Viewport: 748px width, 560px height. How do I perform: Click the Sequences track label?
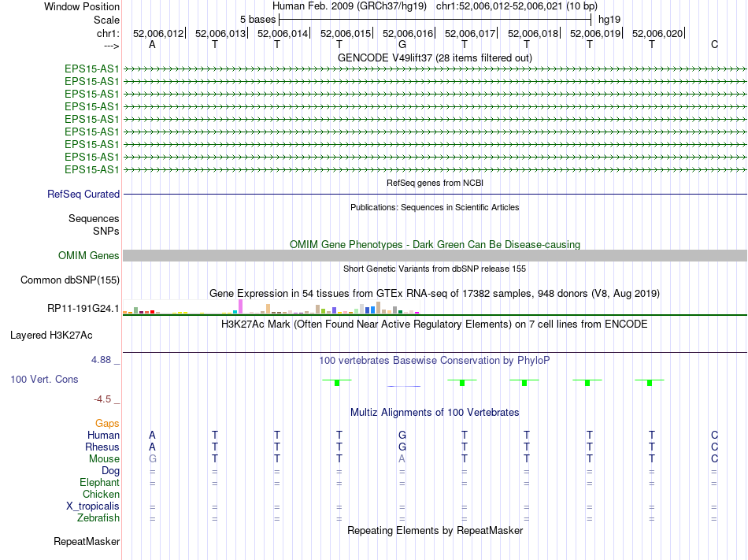click(x=94, y=218)
